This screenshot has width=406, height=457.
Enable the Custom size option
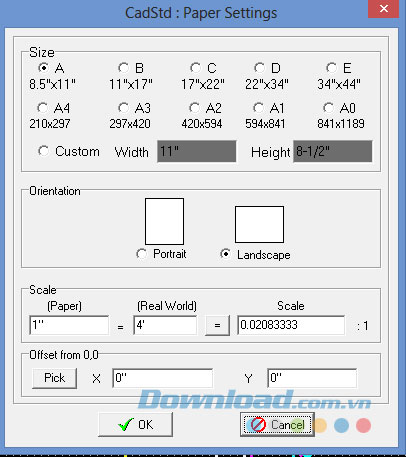point(43,151)
